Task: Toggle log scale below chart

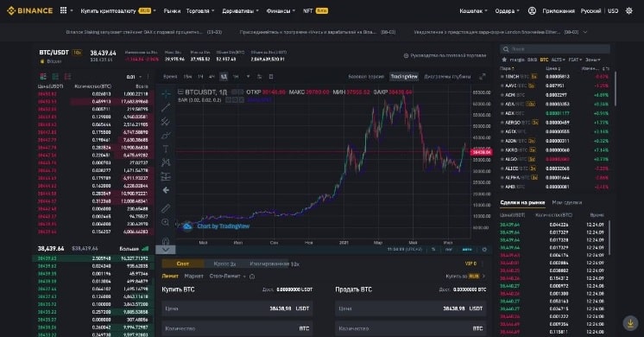Action: (449, 250)
